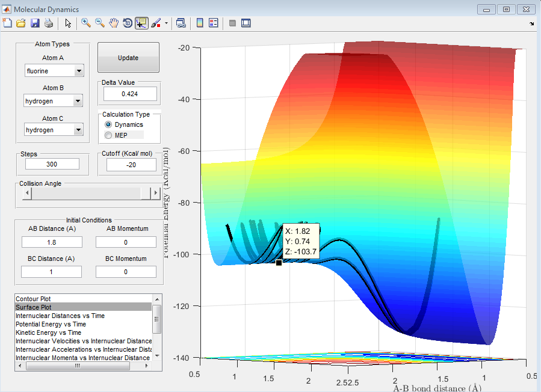The height and width of the screenshot is (392, 541).
Task: Activate the Rotate 3D tool
Action: coord(128,23)
